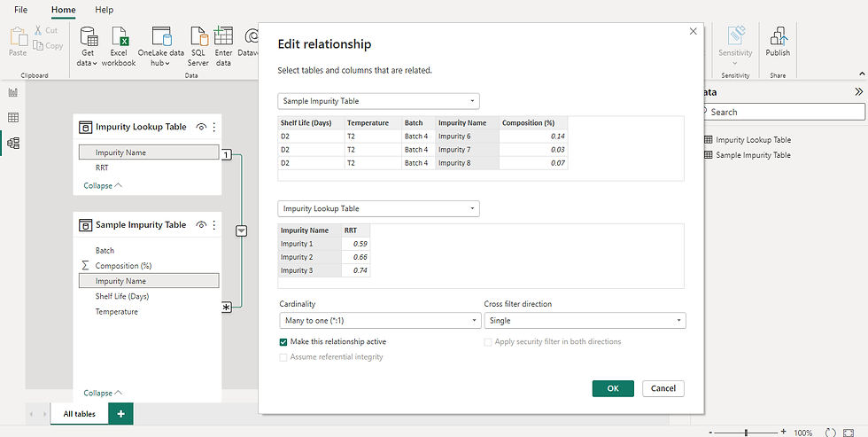The height and width of the screenshot is (437, 868).
Task: Click Impurity Name field in Lookup Table card
Action: (x=149, y=152)
